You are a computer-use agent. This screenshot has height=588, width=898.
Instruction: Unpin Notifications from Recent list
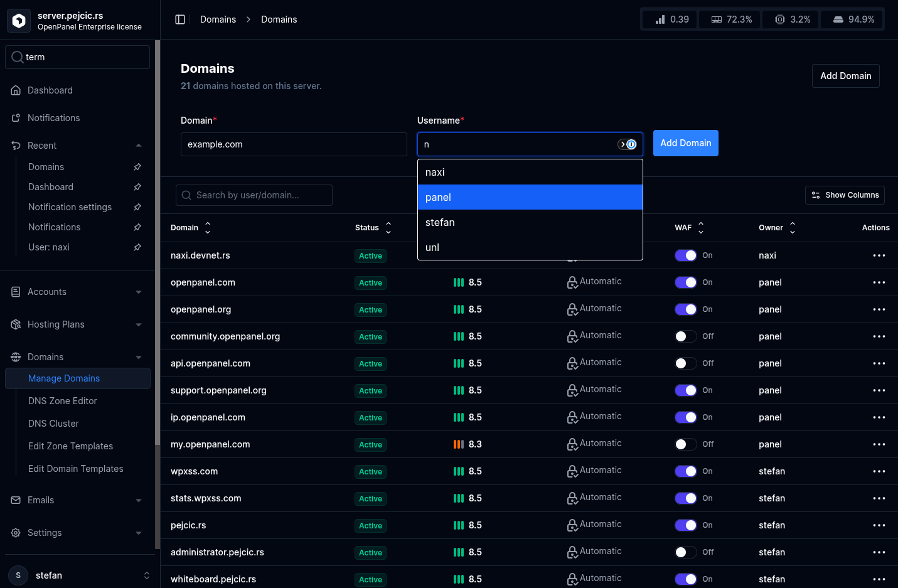coord(137,227)
